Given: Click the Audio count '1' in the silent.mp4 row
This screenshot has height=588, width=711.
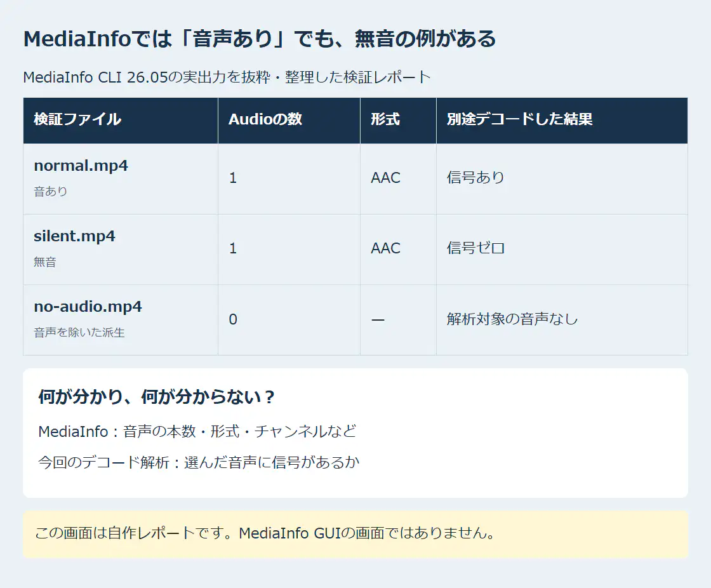Looking at the screenshot, I should [x=233, y=249].
